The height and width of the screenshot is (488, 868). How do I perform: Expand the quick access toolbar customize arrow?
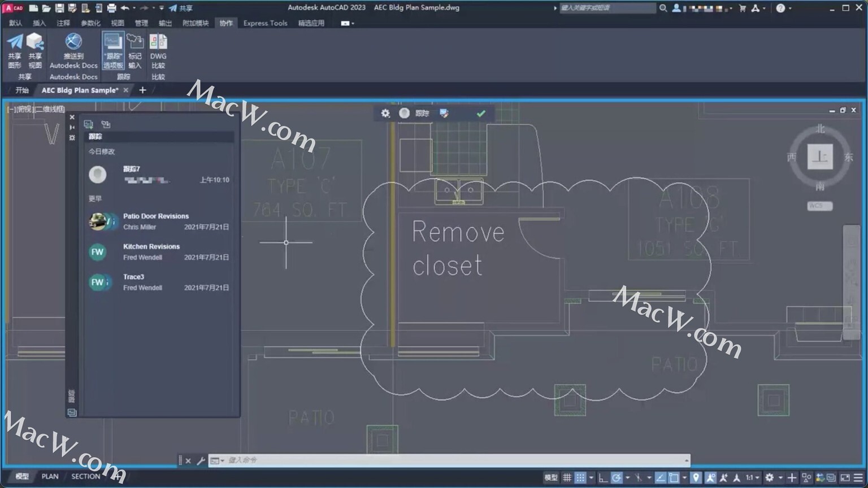(x=162, y=8)
